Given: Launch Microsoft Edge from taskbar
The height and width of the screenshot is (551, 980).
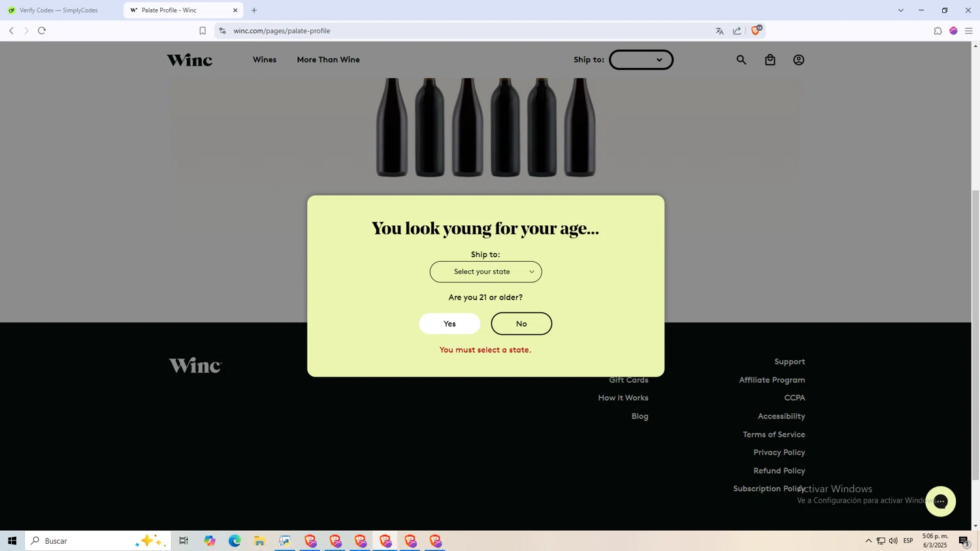Looking at the screenshot, I should tap(235, 541).
